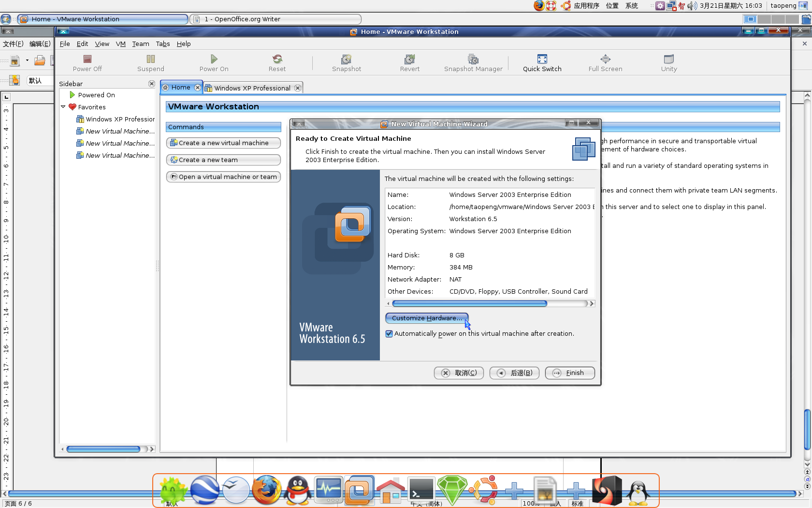
Task: Close the Home tab
Action: point(198,88)
